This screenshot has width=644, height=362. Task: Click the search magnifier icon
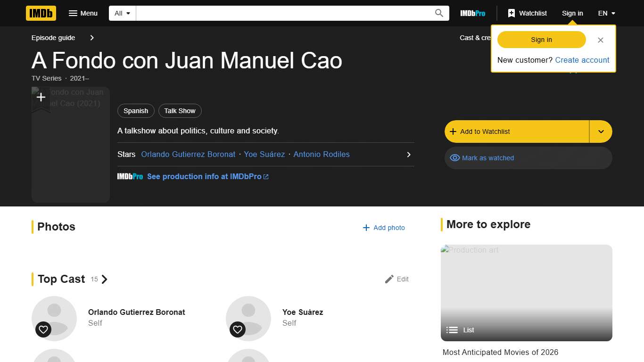438,13
